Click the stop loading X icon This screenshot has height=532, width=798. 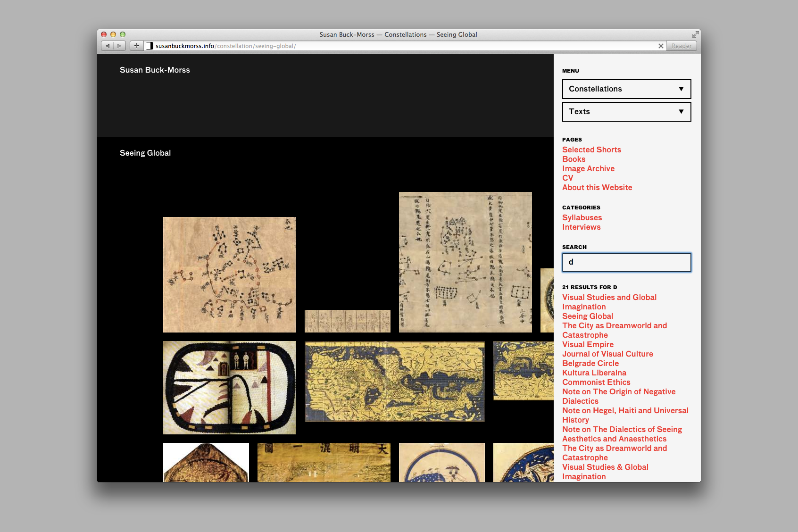(x=661, y=46)
